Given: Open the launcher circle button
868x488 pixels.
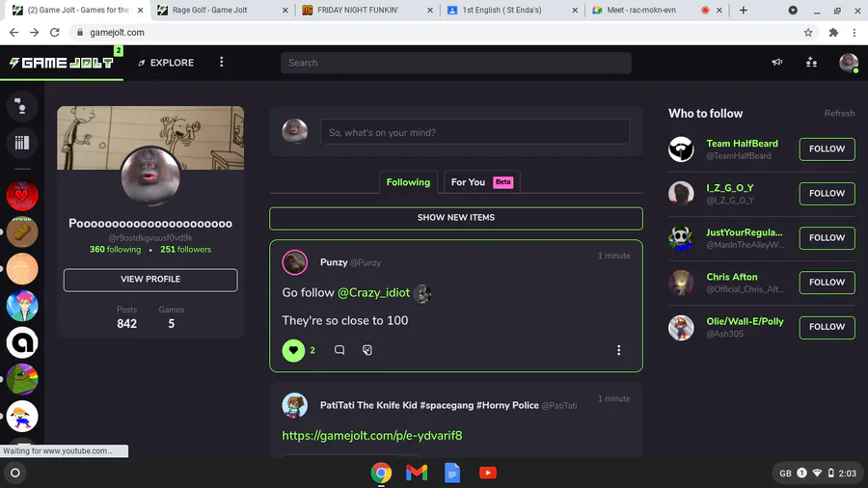Looking at the screenshot, I should point(15,474).
